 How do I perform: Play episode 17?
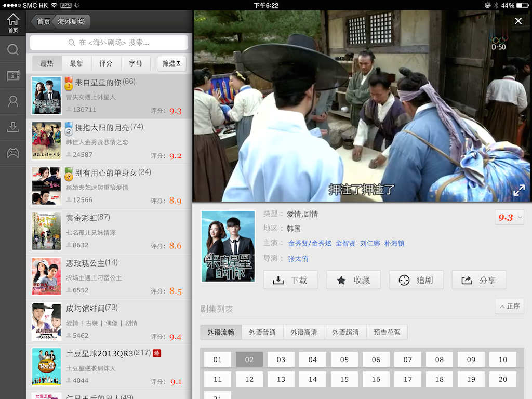click(408, 379)
